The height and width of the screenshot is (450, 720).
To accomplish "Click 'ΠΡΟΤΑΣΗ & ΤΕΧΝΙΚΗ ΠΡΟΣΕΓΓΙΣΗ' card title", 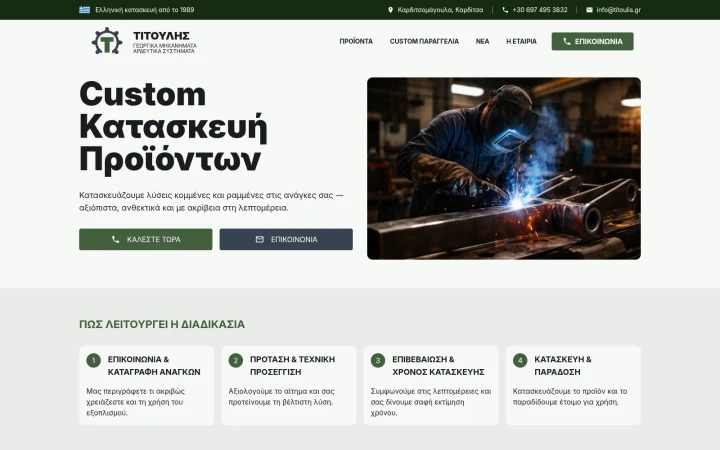I will tap(292, 366).
